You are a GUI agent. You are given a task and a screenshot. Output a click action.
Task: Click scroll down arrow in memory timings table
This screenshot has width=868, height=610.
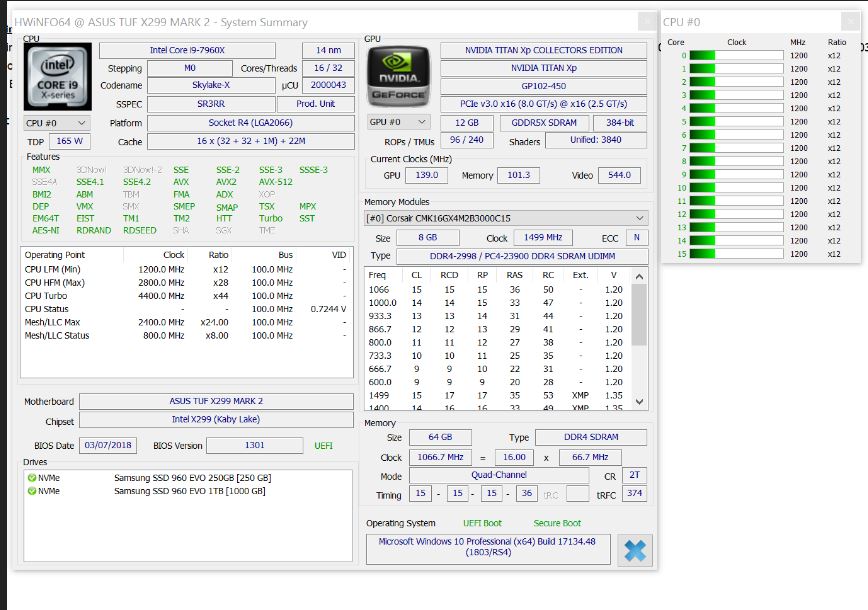[x=639, y=402]
